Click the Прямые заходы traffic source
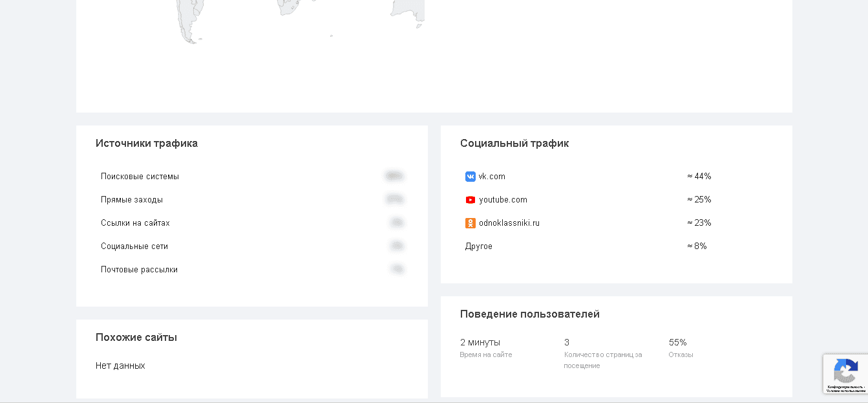This screenshot has width=868, height=403. 132,200
